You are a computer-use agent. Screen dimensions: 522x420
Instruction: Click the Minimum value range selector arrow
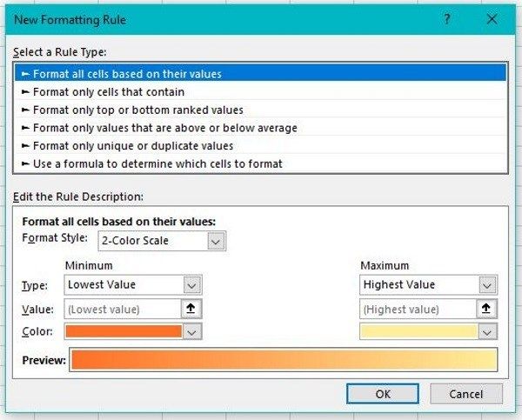click(x=191, y=309)
